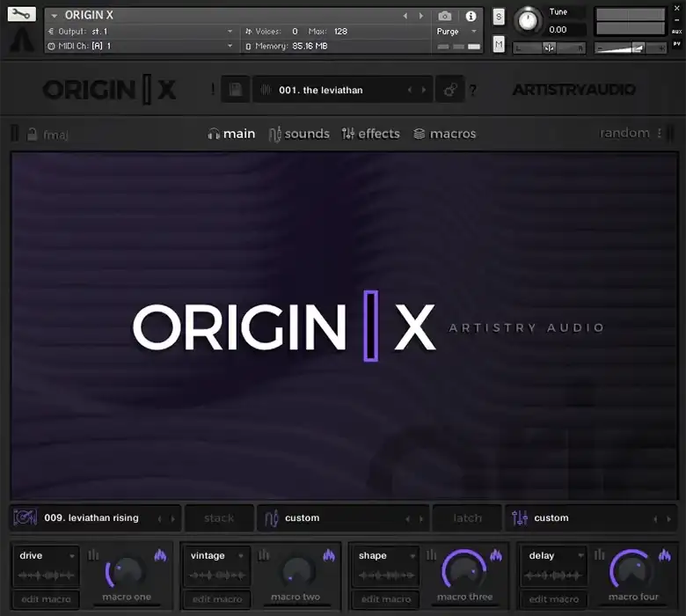Click the fmaj key label

point(55,135)
